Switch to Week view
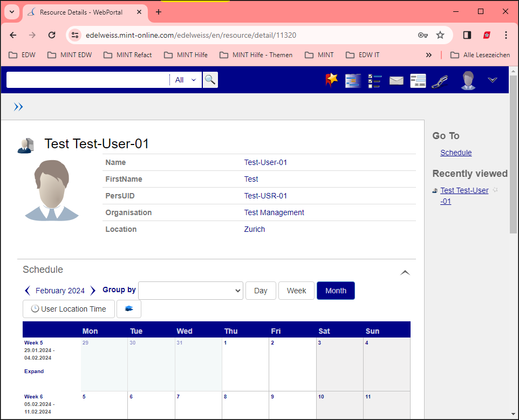This screenshot has width=519, height=420. pos(296,291)
